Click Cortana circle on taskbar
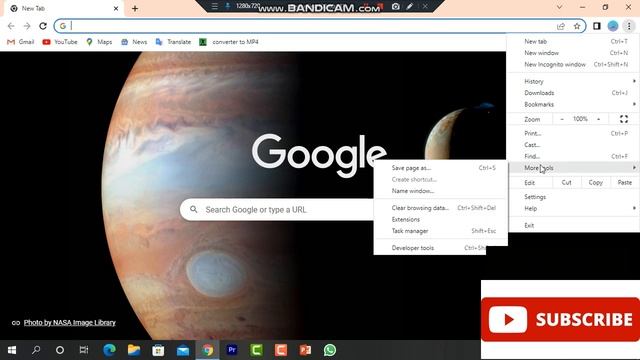The image size is (640, 360). (60, 350)
